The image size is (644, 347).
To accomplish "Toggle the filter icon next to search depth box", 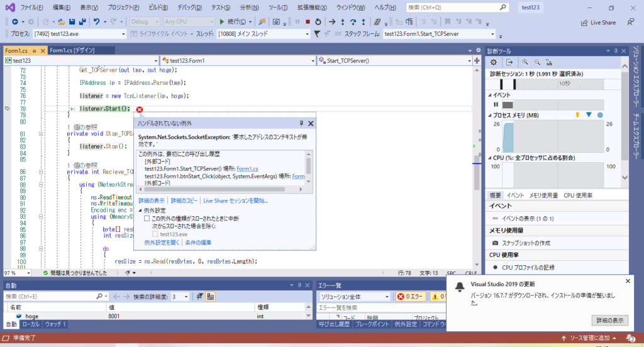I will 199,297.
